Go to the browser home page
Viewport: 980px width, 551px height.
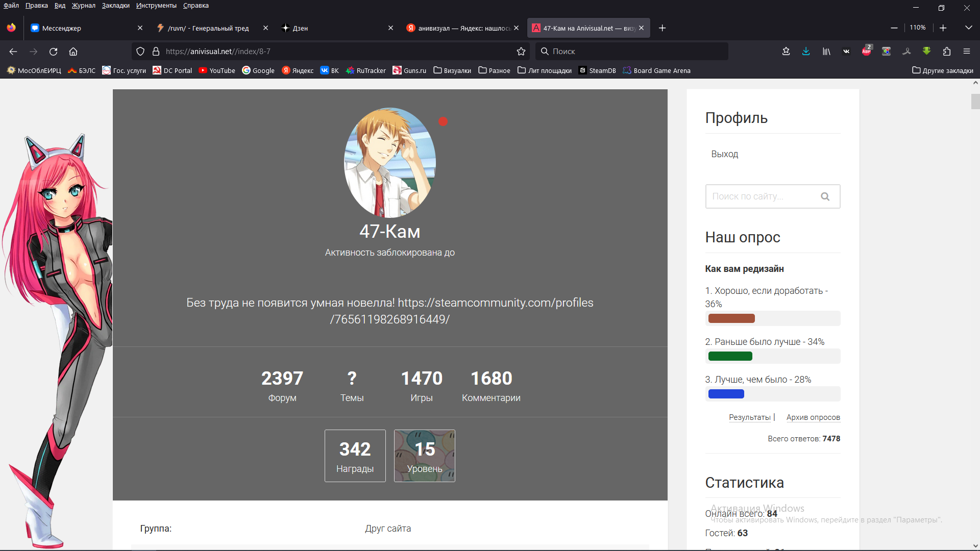pos(73,51)
